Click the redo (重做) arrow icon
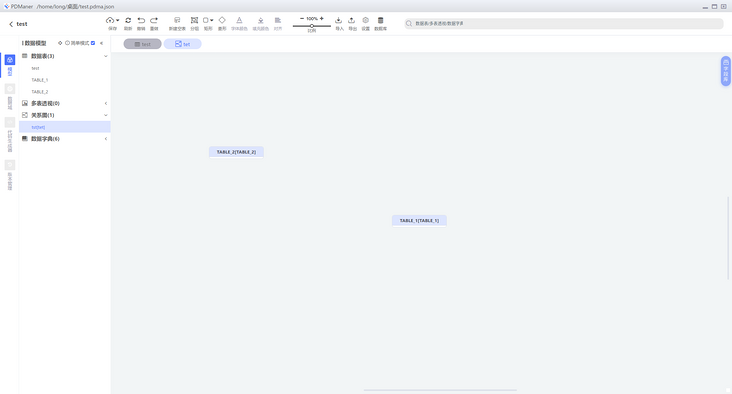Screen dimensions: 732x394 154,21
